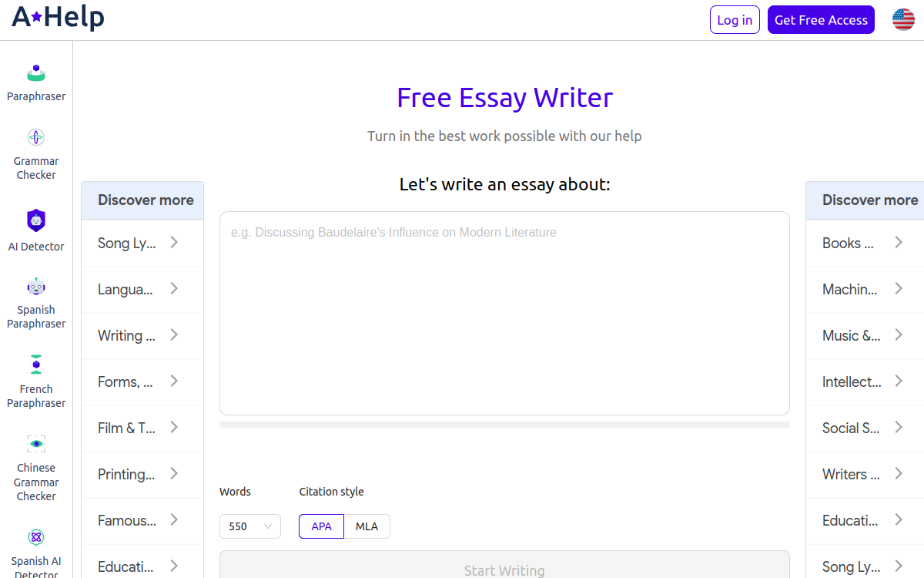Select APA citation style
924x578 pixels.
[x=321, y=526]
